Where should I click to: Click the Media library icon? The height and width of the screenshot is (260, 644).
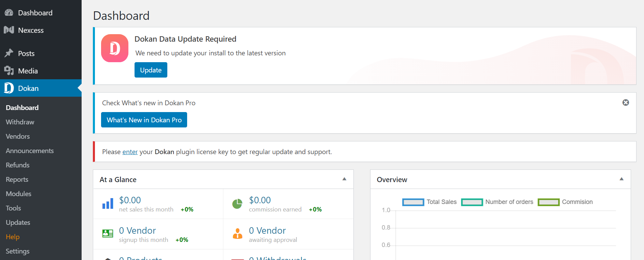click(x=9, y=71)
